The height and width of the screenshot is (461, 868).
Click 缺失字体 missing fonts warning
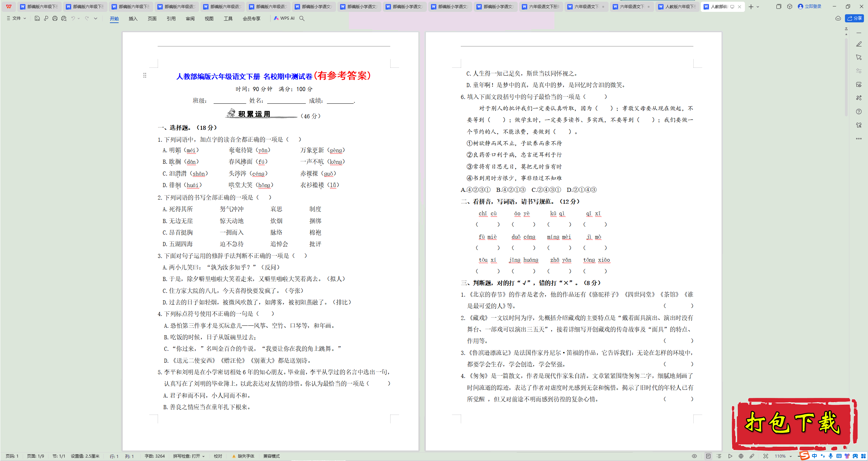243,456
